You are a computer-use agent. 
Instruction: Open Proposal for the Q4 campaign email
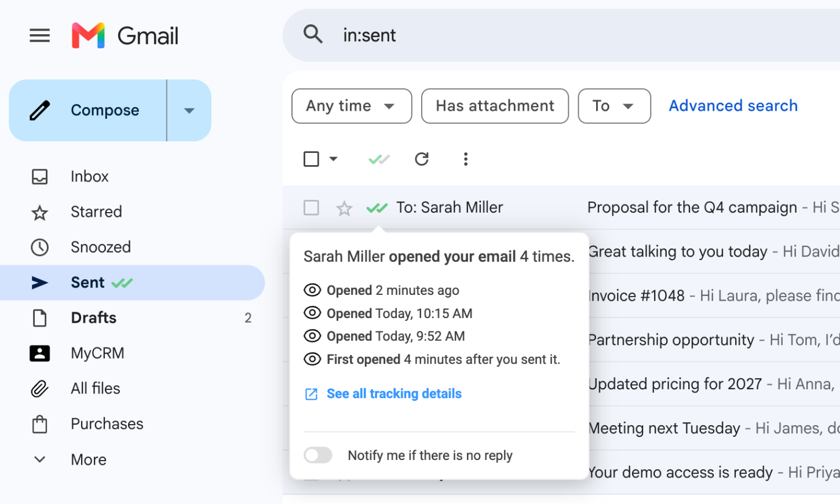(692, 207)
